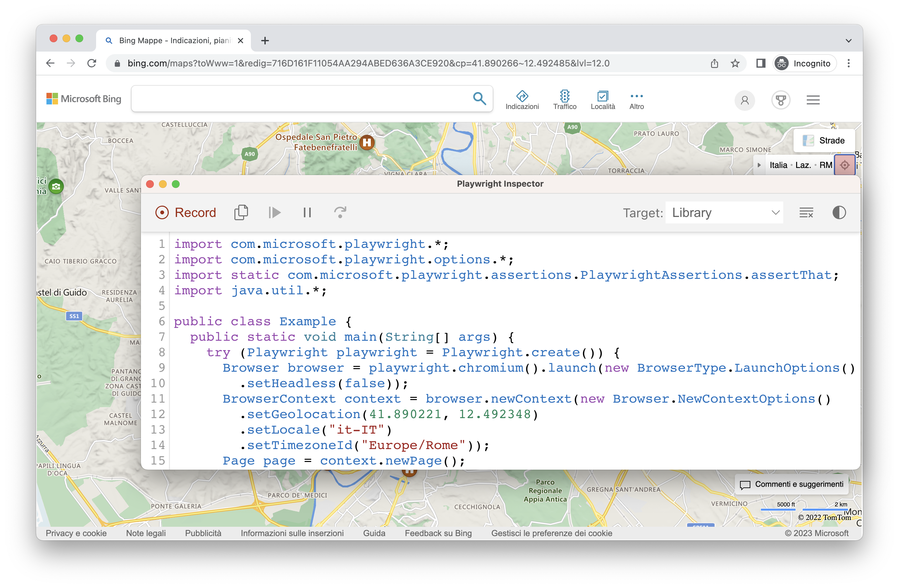899x588 pixels.
Task: Toggle the Chrome side panel icon
Action: tap(761, 63)
